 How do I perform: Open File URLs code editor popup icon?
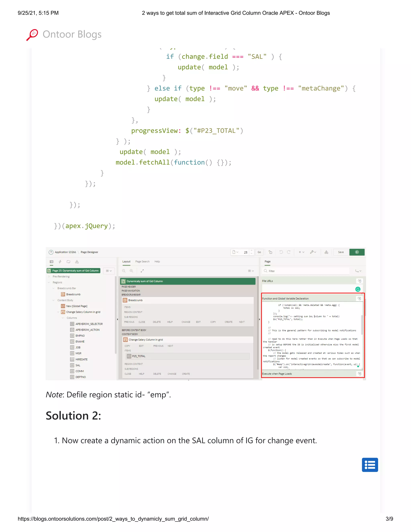(x=359, y=281)
